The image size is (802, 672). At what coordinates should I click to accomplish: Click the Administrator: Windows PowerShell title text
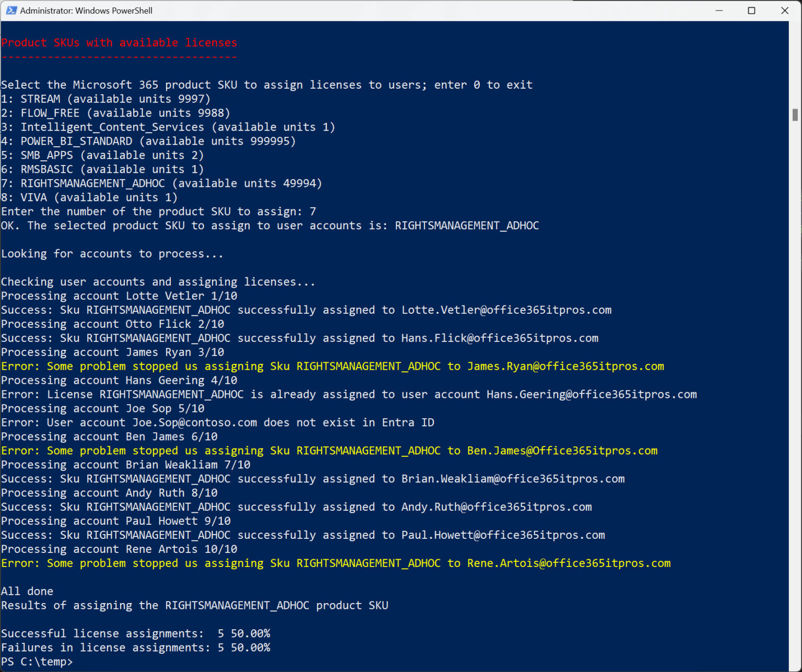[86, 10]
